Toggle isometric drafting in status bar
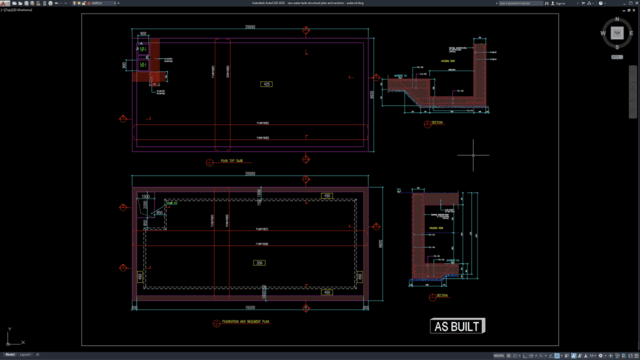This screenshot has width=640, height=360. click(540, 356)
